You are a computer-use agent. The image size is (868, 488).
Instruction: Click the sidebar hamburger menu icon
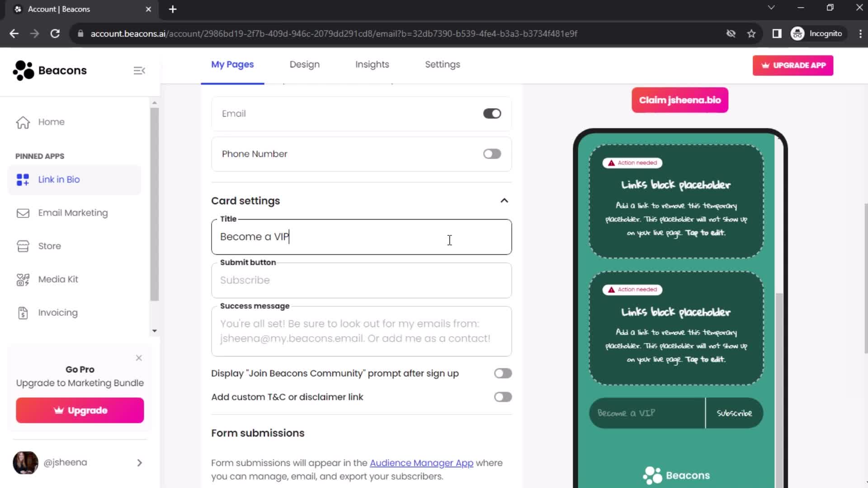[139, 70]
